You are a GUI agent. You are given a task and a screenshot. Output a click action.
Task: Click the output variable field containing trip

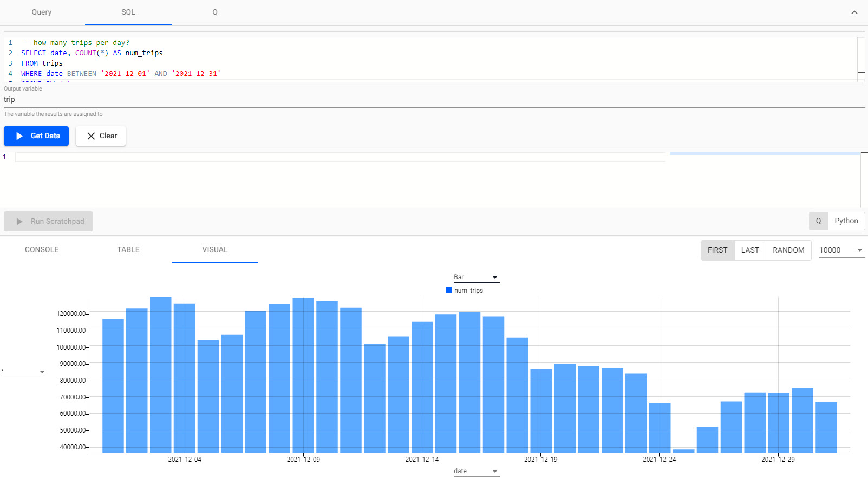[x=434, y=100]
